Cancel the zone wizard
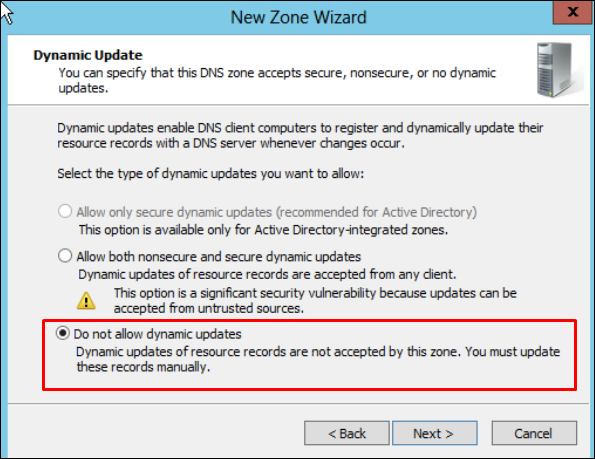The height and width of the screenshot is (459, 595). point(534,433)
